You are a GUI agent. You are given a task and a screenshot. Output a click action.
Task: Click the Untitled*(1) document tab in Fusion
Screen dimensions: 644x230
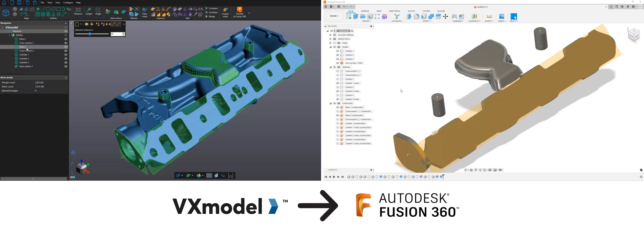tap(481, 7)
